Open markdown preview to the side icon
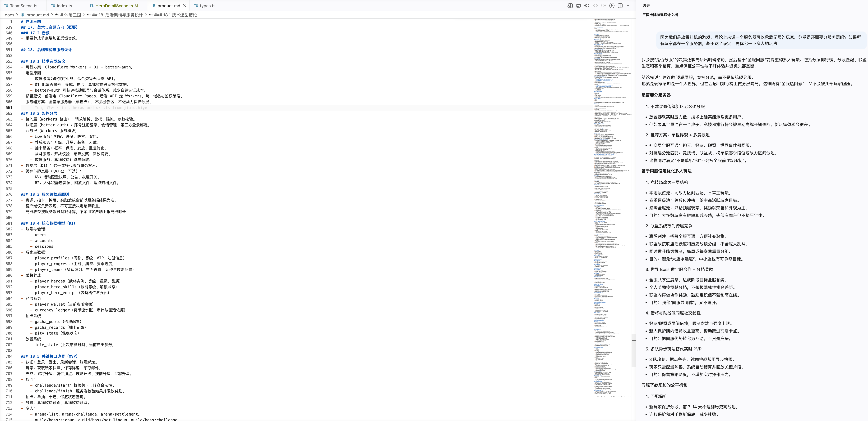 pos(570,6)
